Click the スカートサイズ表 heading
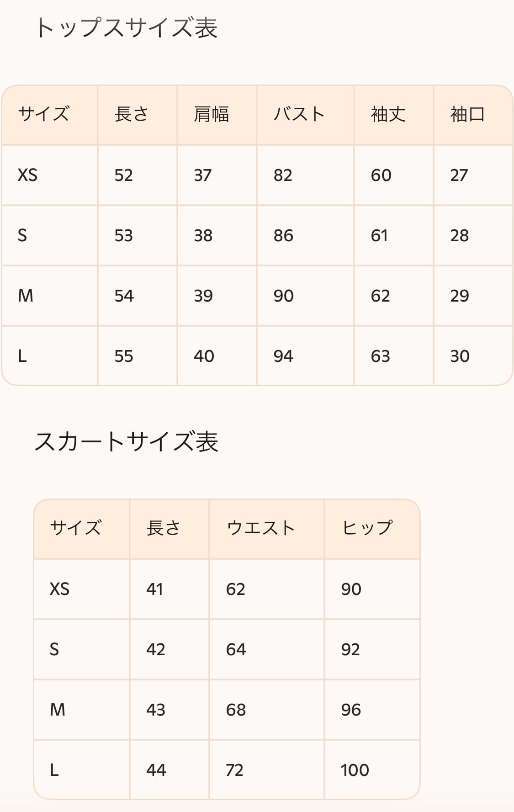 click(126, 442)
